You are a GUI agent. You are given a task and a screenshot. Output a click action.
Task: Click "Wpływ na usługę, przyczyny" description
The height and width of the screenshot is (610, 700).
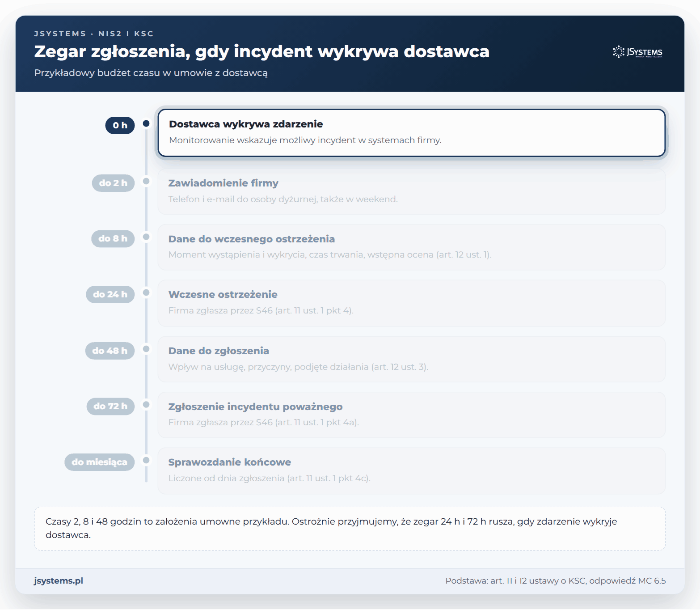click(298, 367)
